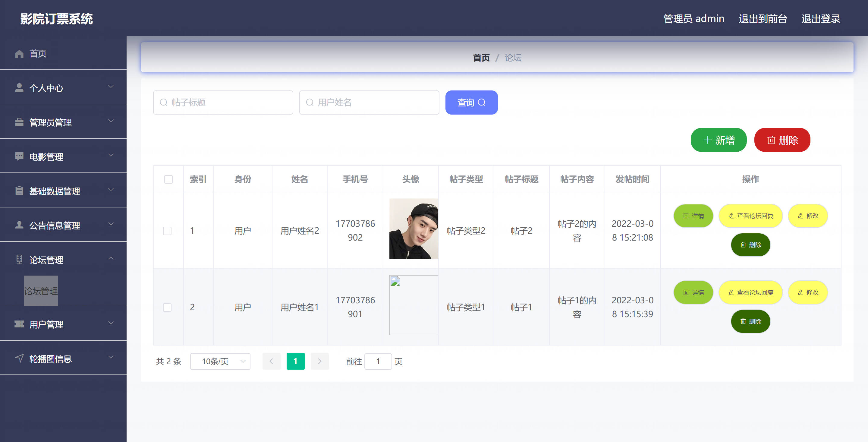The height and width of the screenshot is (442, 868).
Task: Click 论坛 in the breadcrumb
Action: [x=513, y=58]
